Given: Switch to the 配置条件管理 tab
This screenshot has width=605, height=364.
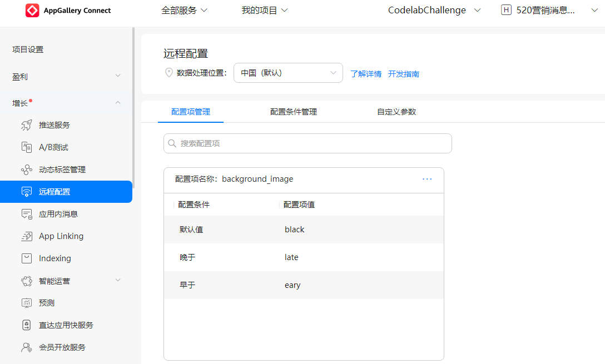Looking at the screenshot, I should tap(293, 112).
